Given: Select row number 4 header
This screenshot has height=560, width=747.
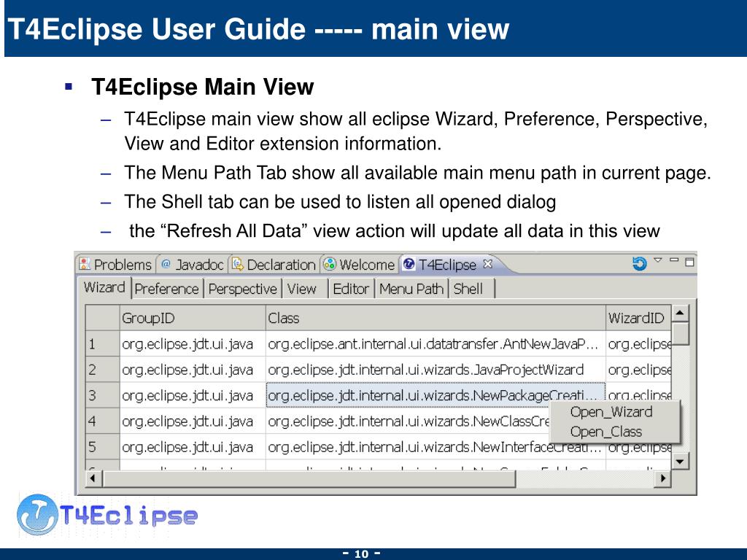Looking at the screenshot, I should pos(102,421).
